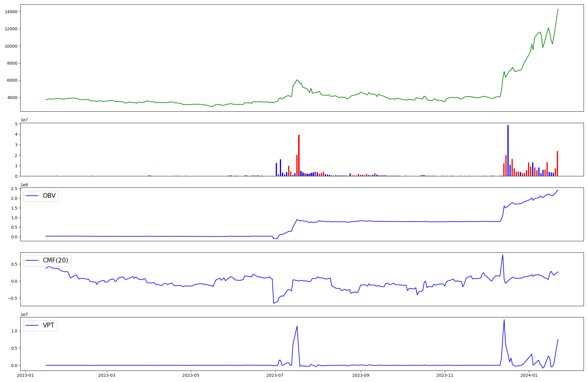Click the 2023-05 date tick label
588x382 pixels.
tap(191, 375)
